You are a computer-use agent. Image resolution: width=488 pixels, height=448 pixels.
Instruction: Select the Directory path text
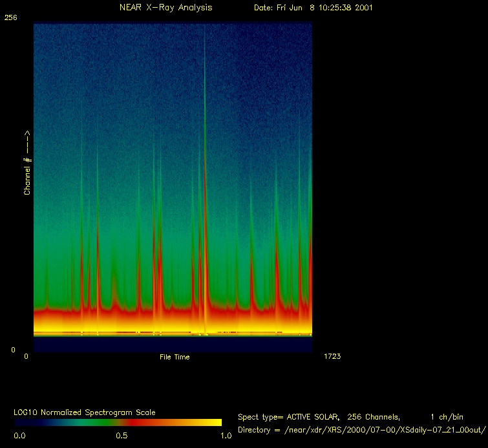pyautogui.click(x=361, y=430)
